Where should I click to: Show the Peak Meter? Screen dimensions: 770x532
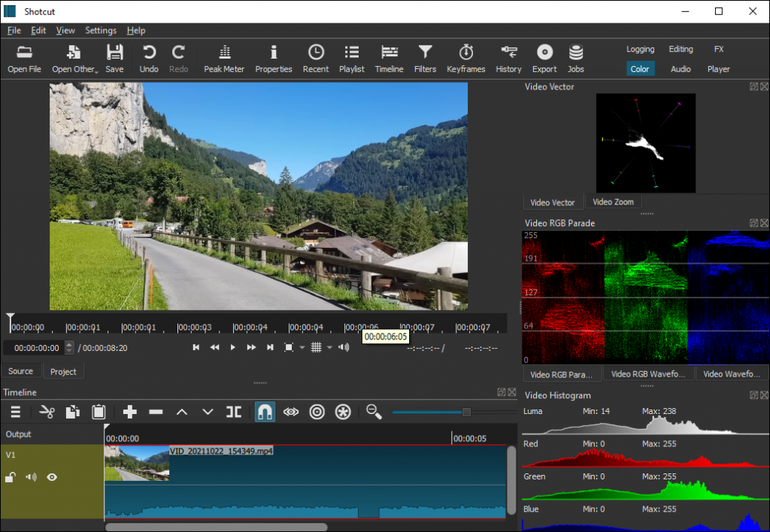coord(223,58)
